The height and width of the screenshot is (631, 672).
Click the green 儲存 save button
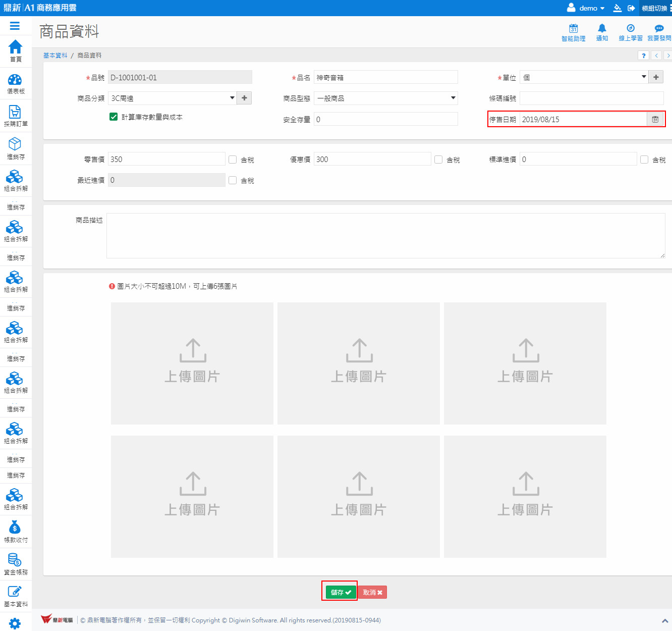coord(341,592)
